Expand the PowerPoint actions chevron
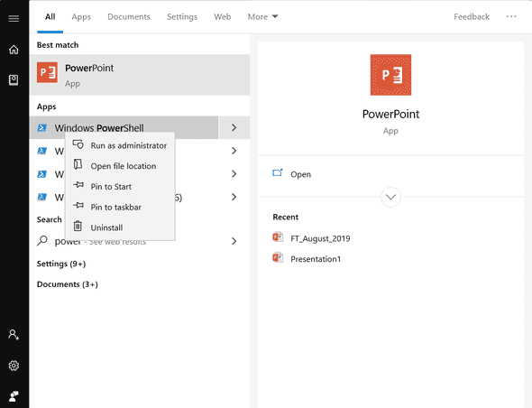 390,197
